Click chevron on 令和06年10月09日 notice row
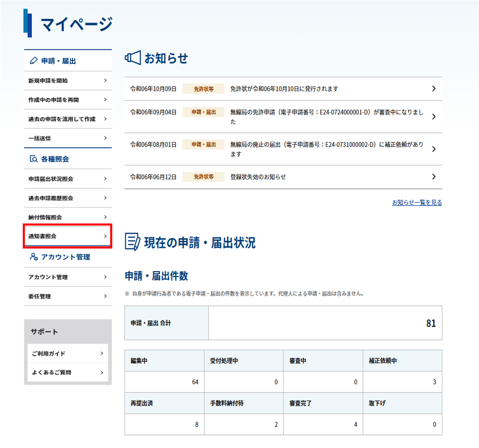This screenshot has height=448, width=479. point(434,89)
